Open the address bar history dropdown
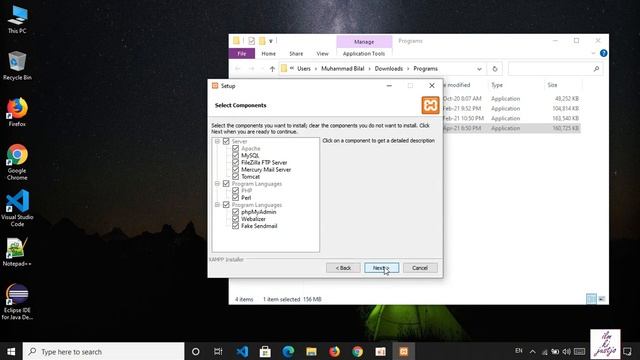The width and height of the screenshot is (640, 360). [479, 69]
